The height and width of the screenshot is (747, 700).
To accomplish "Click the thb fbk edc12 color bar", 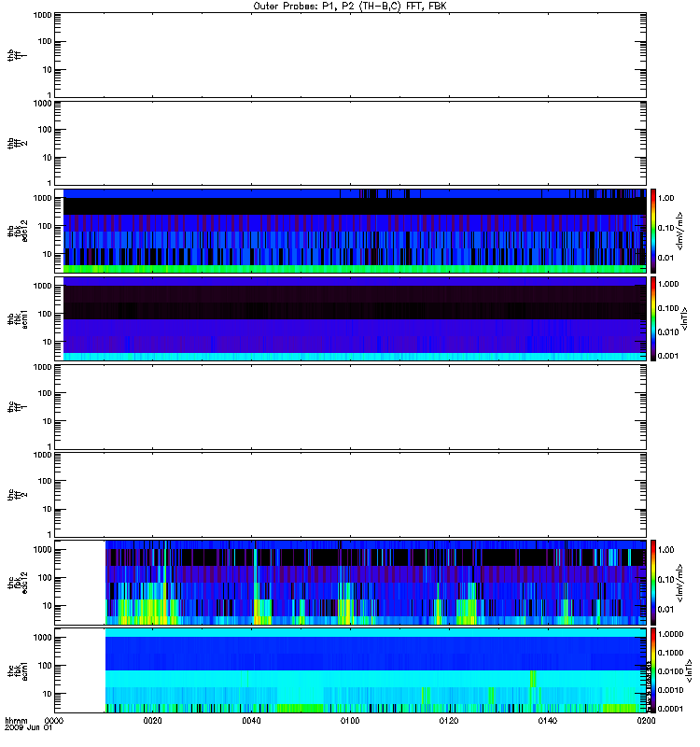I will (x=654, y=230).
